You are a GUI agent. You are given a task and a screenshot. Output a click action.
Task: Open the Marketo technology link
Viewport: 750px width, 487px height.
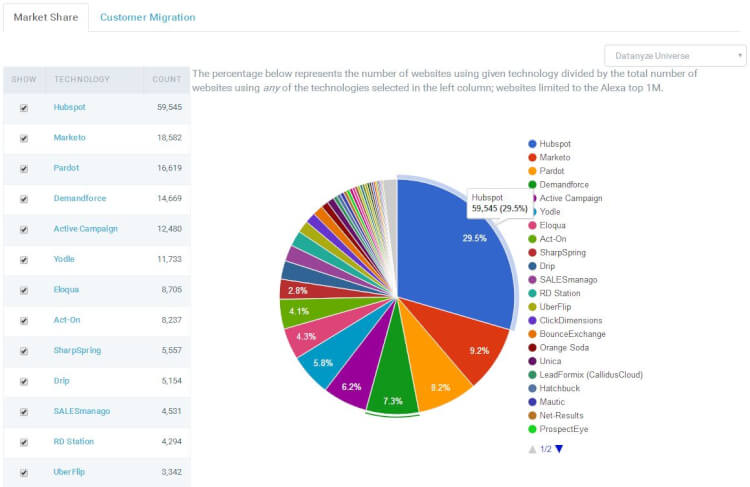69,137
